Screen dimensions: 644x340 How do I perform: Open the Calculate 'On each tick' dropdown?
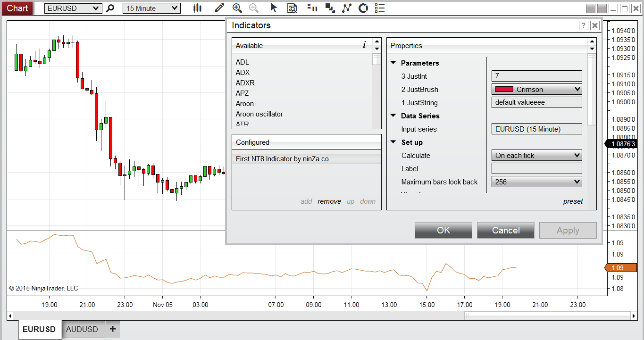(537, 155)
